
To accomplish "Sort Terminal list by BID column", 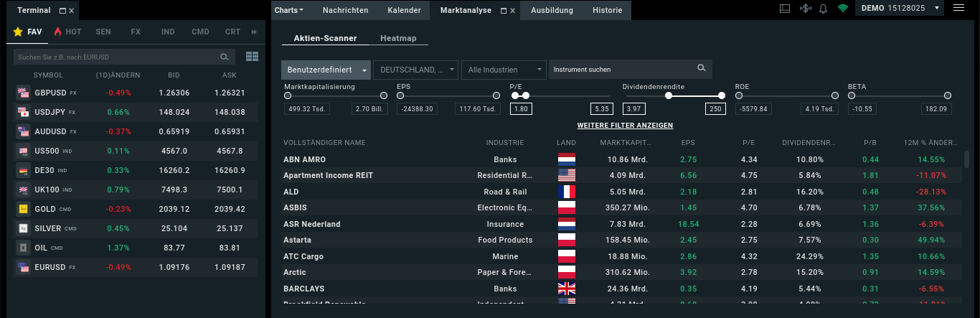I will [174, 75].
